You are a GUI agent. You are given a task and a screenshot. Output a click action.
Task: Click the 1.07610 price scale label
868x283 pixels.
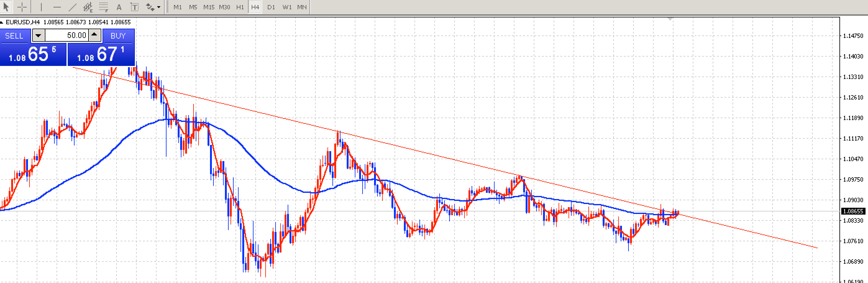853,241
